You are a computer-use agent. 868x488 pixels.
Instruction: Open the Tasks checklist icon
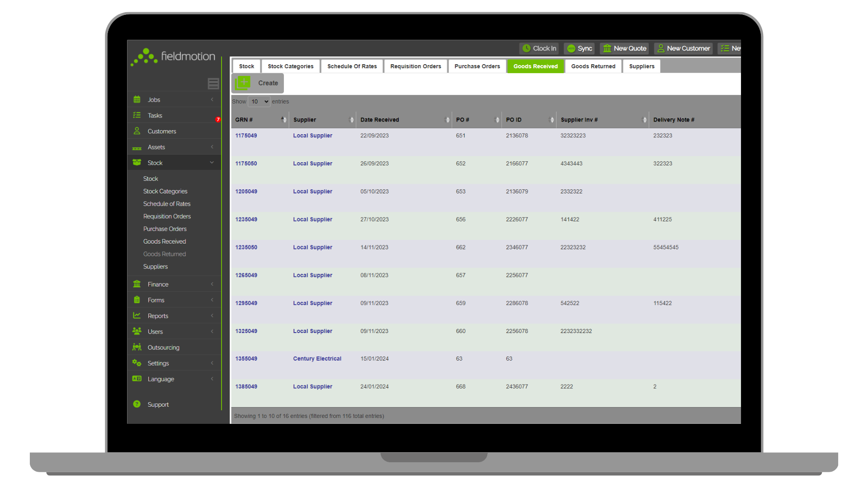click(x=137, y=115)
